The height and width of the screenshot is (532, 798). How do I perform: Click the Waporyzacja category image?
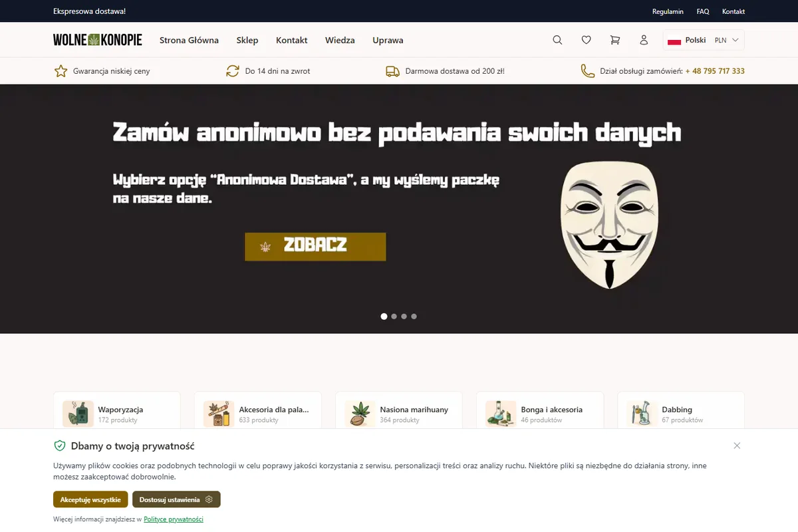[78, 414]
